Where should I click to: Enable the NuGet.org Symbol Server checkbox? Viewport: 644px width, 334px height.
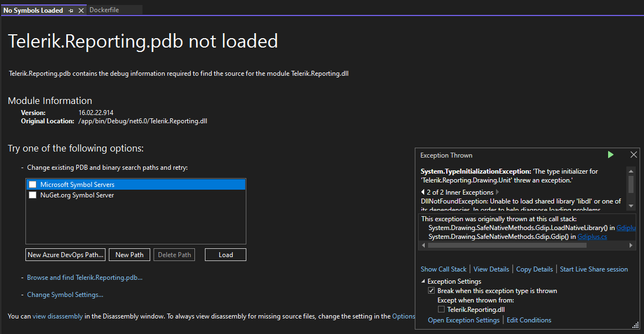[33, 195]
